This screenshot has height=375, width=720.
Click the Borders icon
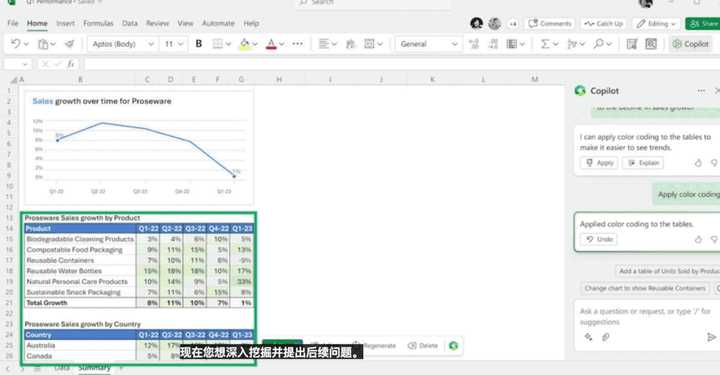[x=217, y=44]
